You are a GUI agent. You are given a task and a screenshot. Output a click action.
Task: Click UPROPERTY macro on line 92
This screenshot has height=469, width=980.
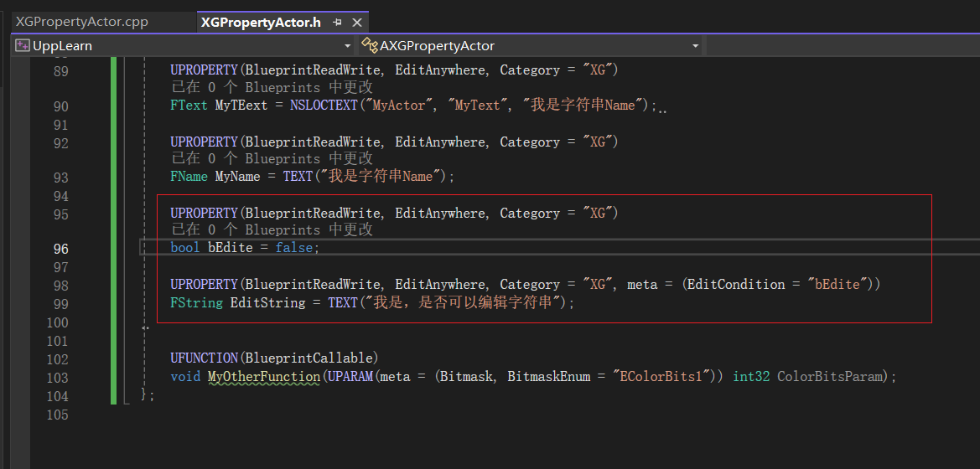click(x=204, y=142)
